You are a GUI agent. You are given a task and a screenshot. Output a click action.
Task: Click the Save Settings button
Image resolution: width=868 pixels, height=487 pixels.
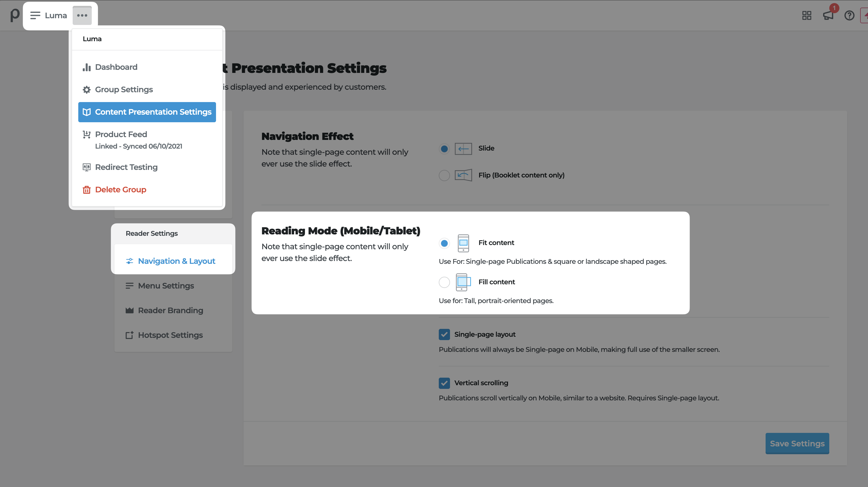point(797,444)
